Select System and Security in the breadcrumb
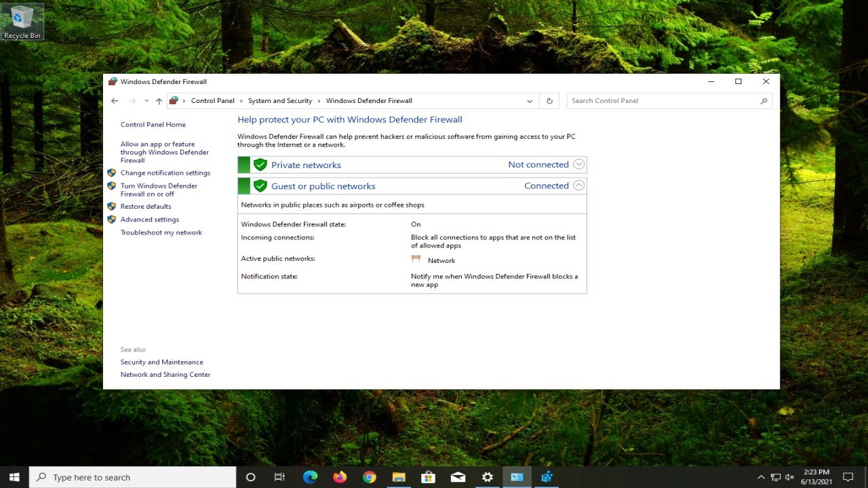 pos(280,101)
